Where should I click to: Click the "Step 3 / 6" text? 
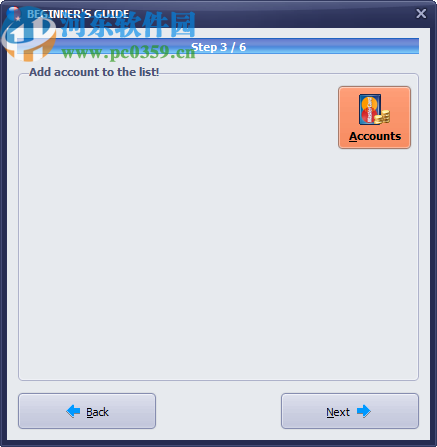[x=219, y=47]
